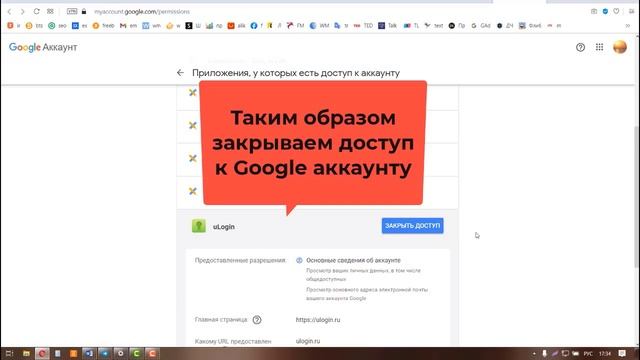This screenshot has height=360, width=640.
Task: Toggle the VPN badge in address bar
Action: [x=72, y=11]
